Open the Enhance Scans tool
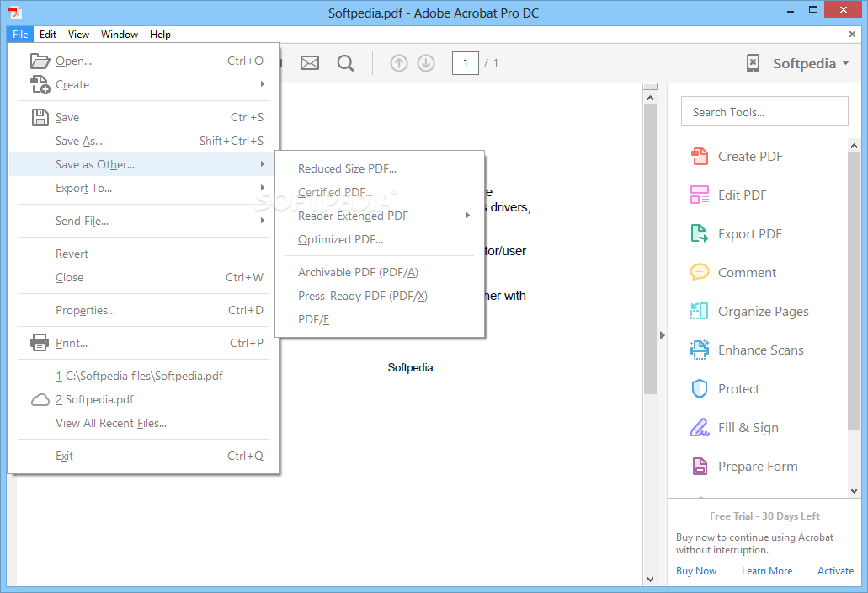Screen dimensions: 868x593 pos(747,350)
